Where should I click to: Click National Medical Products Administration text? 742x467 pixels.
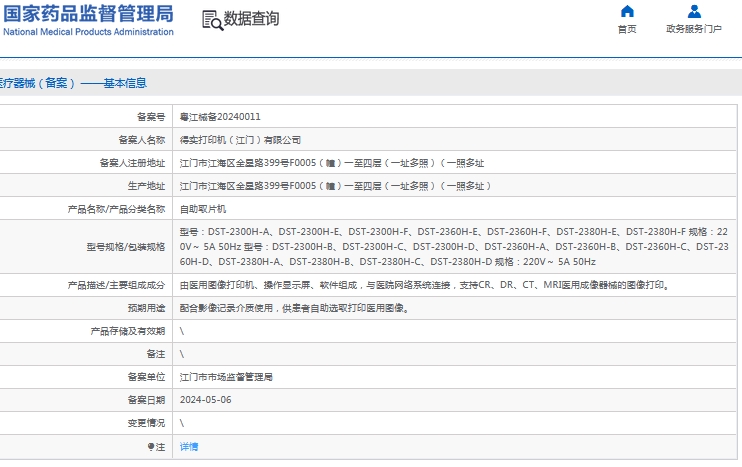(x=88, y=32)
